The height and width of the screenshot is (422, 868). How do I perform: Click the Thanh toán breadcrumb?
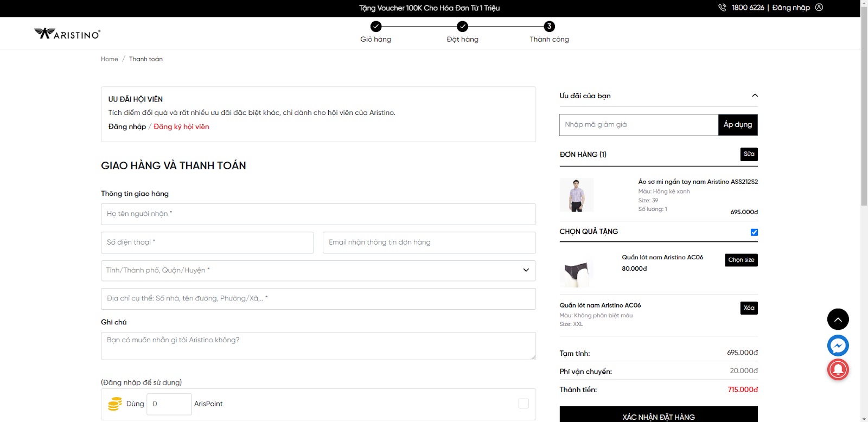tap(146, 59)
